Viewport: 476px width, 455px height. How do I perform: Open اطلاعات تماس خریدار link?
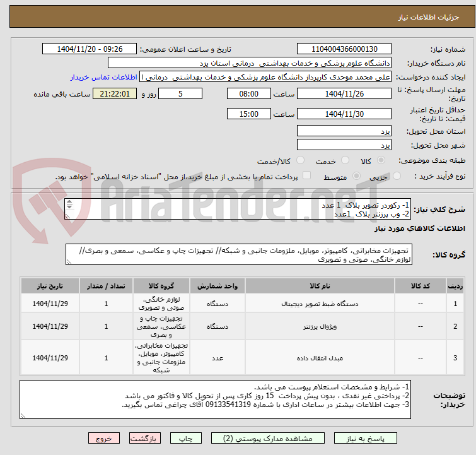[x=104, y=77]
